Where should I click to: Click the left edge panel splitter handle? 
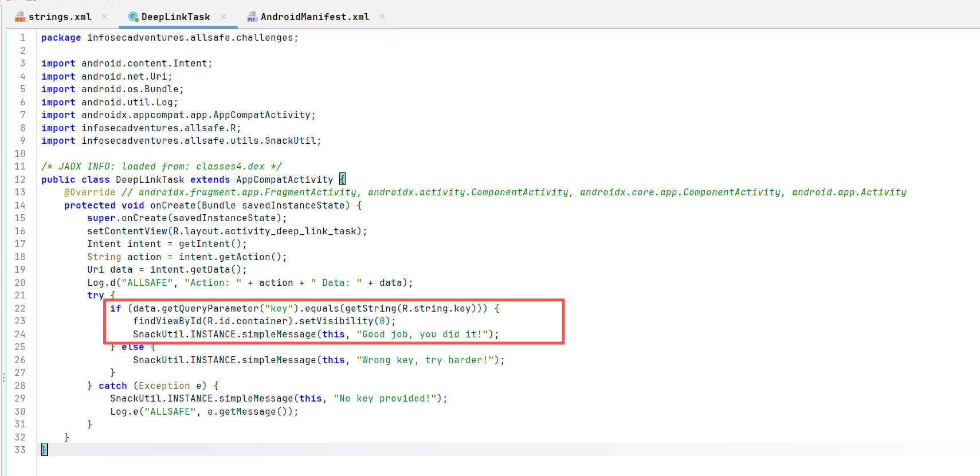tap(3, 377)
